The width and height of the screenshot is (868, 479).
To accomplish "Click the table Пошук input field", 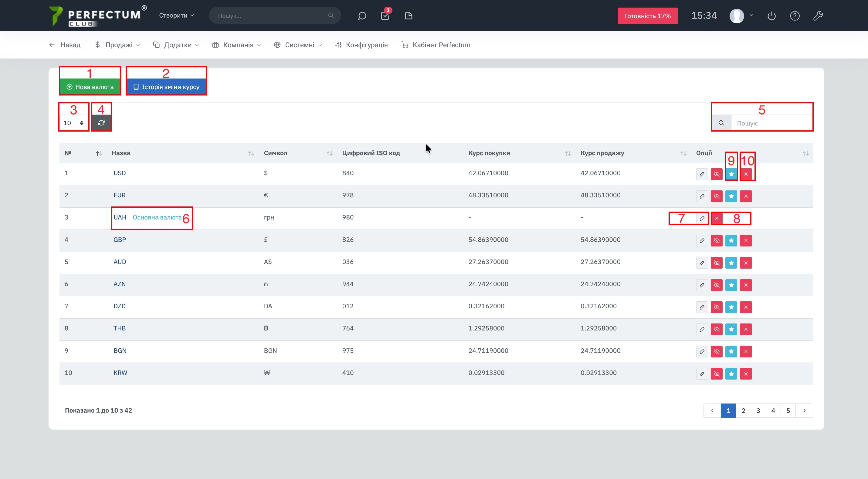I will click(x=771, y=123).
